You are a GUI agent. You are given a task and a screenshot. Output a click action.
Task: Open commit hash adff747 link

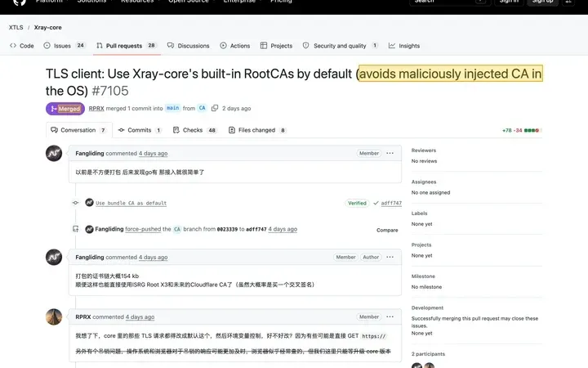click(x=391, y=203)
